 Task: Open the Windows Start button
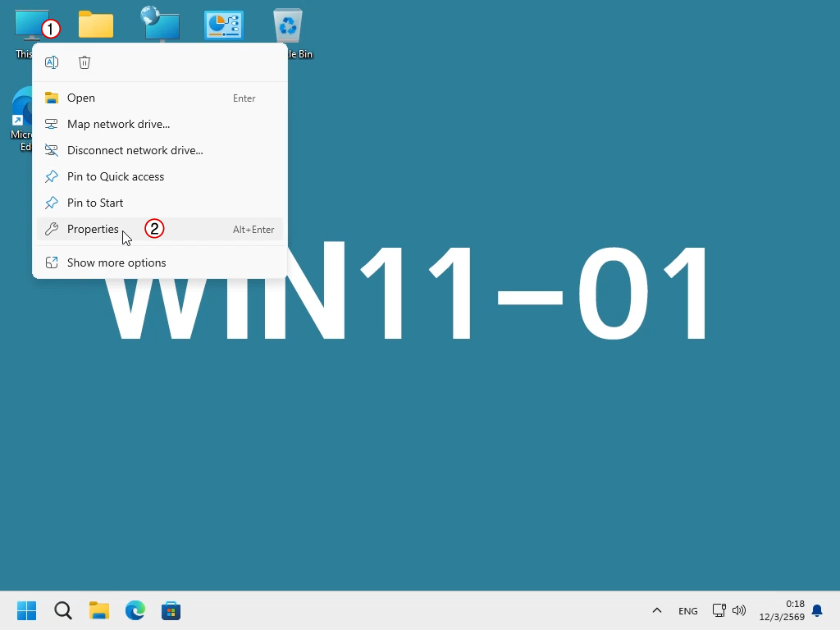tap(26, 610)
